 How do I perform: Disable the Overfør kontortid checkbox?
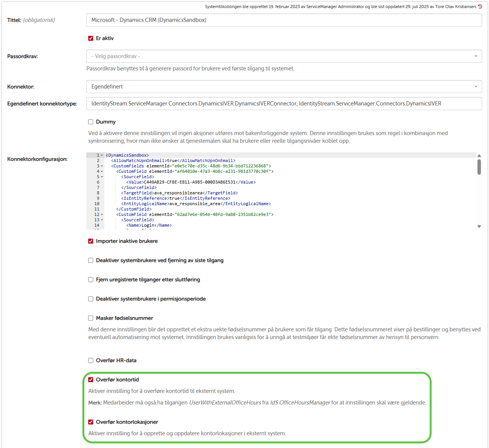[91, 380]
